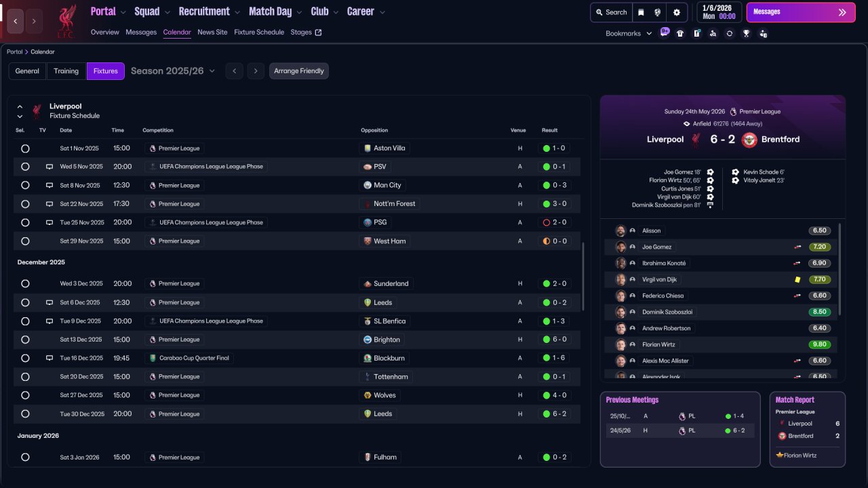This screenshot has width=868, height=488.
Task: Click the Brentford crest in the match header
Action: [749, 140]
